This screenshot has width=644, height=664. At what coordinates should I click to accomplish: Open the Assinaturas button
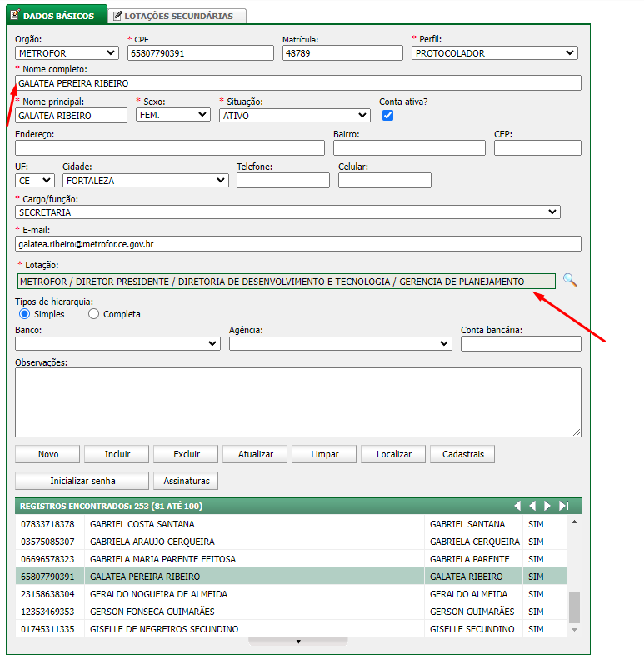[186, 481]
